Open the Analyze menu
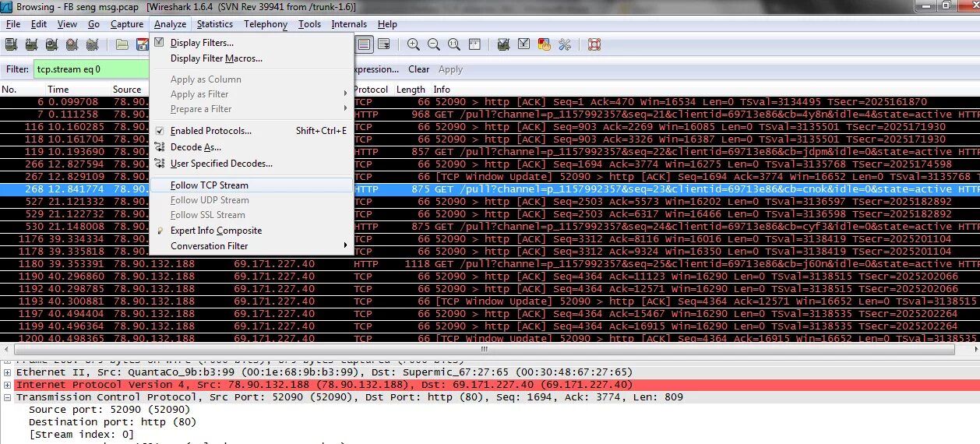The image size is (980, 444). [170, 24]
